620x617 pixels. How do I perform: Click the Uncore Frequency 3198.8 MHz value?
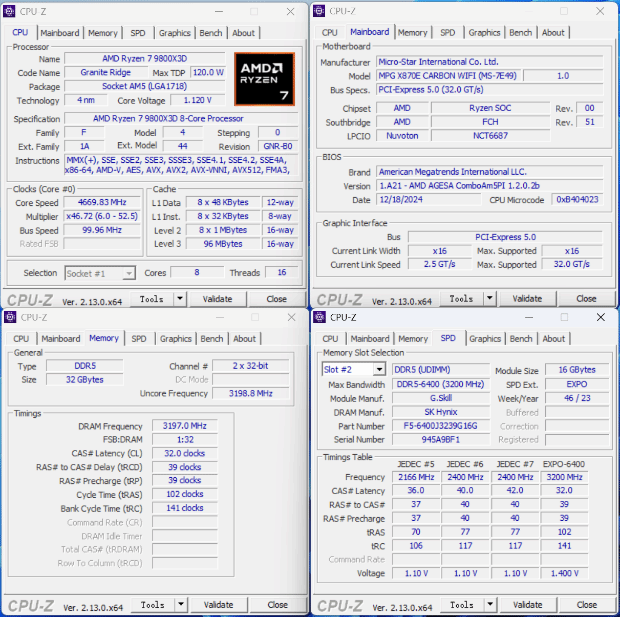251,393
